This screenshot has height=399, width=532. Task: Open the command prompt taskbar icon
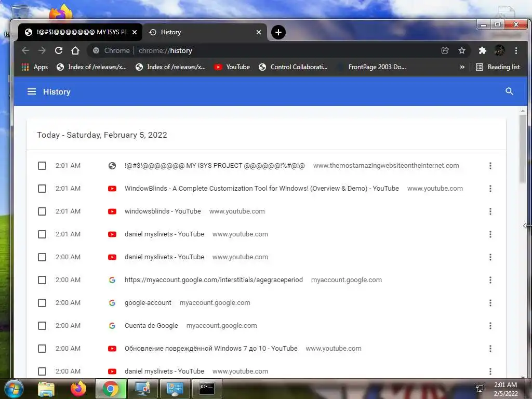(x=207, y=389)
